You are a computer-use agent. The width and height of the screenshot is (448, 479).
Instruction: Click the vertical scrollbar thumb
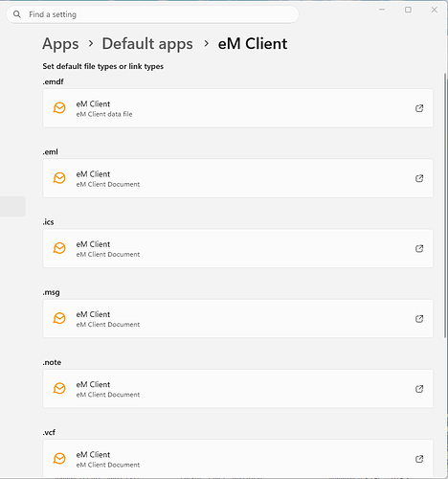pos(445,205)
